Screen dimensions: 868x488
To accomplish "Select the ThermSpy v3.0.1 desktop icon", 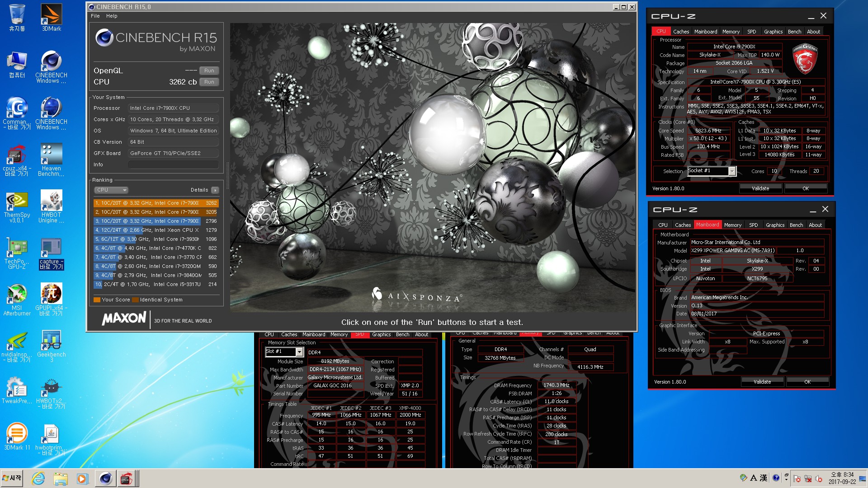I will click(x=17, y=206).
